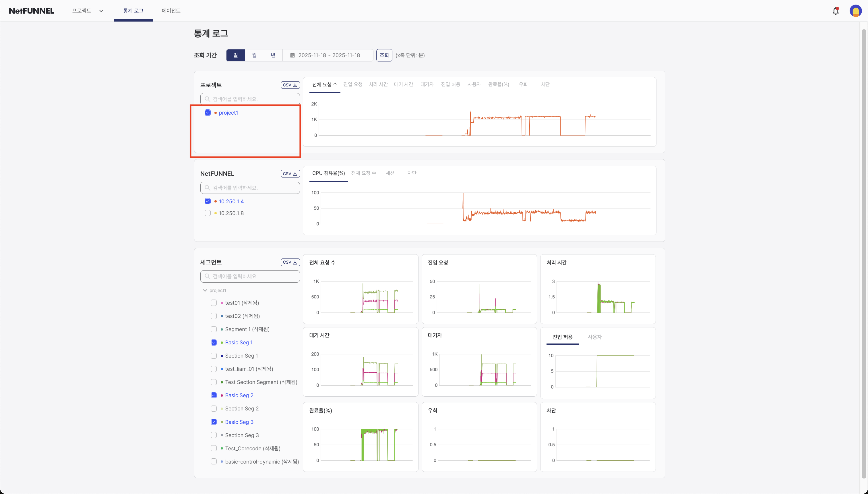Screen dimensions: 868x494
Task: Download the 세그먼트 CSV file
Action: pyautogui.click(x=290, y=262)
